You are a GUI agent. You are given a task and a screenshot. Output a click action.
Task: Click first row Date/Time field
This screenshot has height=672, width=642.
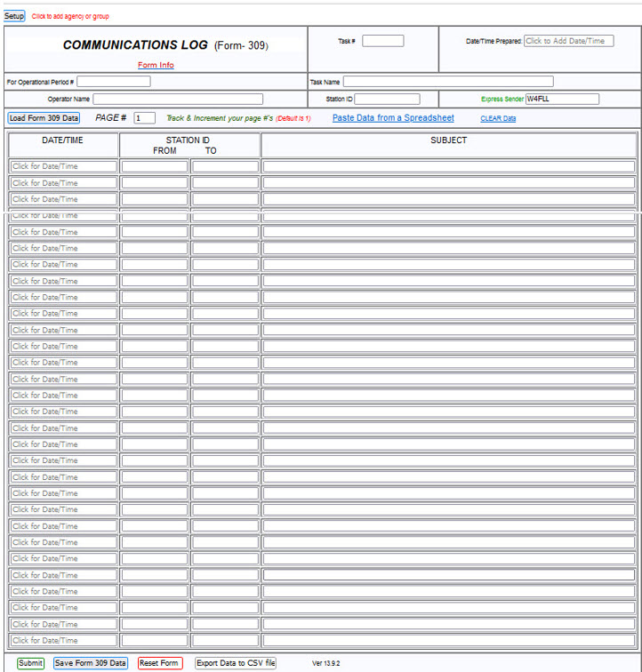pyautogui.click(x=63, y=166)
